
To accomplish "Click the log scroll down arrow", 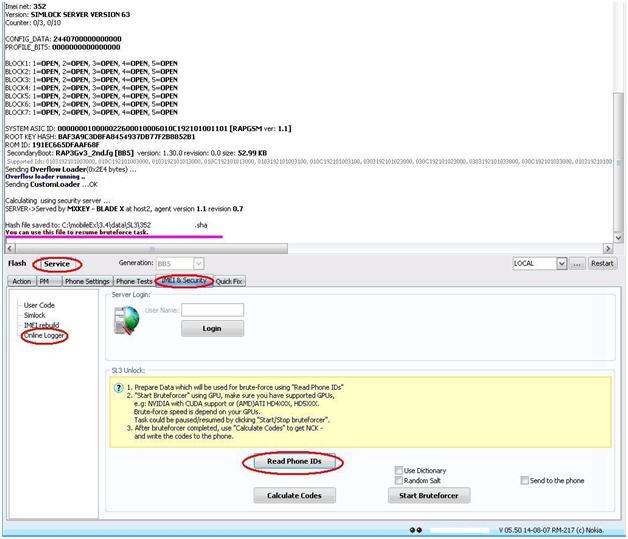I will [618, 237].
